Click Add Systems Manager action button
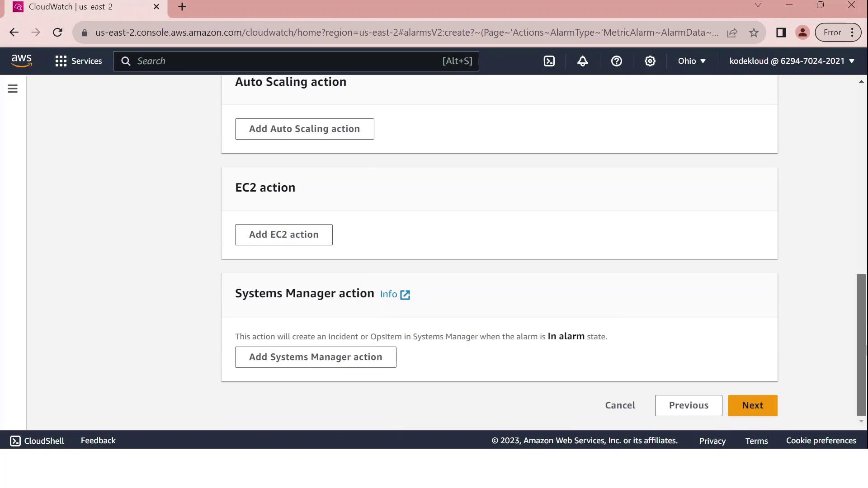Viewport: 868px width, 488px height. tap(316, 357)
